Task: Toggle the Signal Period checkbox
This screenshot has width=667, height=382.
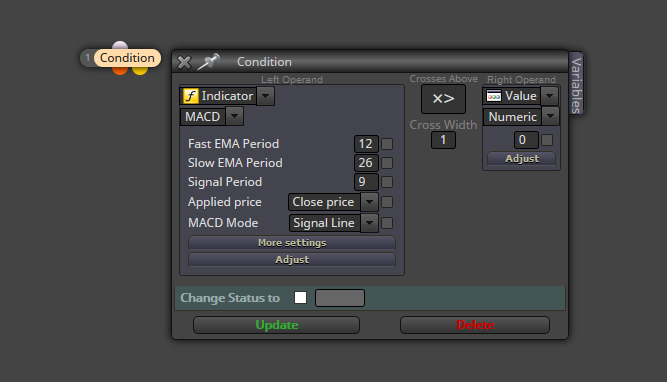Action: click(387, 182)
